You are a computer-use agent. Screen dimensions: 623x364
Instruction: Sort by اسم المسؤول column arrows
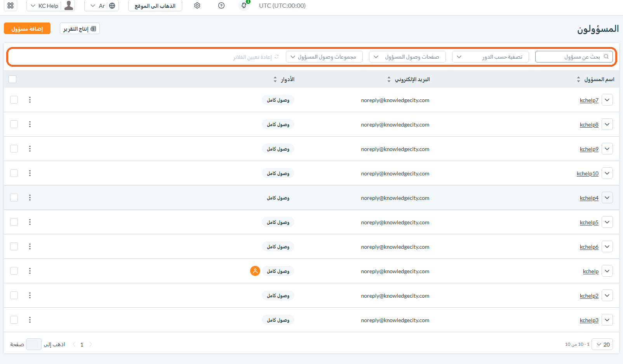[x=578, y=79]
